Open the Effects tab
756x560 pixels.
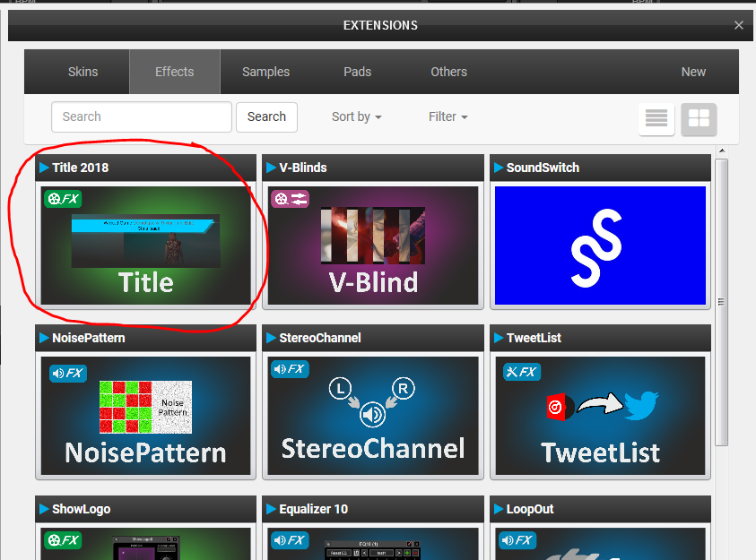tap(175, 72)
